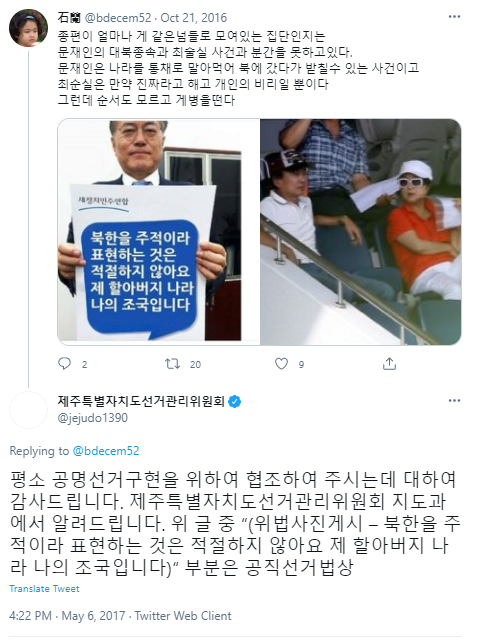Image resolution: width=479 pixels, height=644 pixels.
Task: Open the right photo of woman in sunglasses
Action: coord(361,232)
